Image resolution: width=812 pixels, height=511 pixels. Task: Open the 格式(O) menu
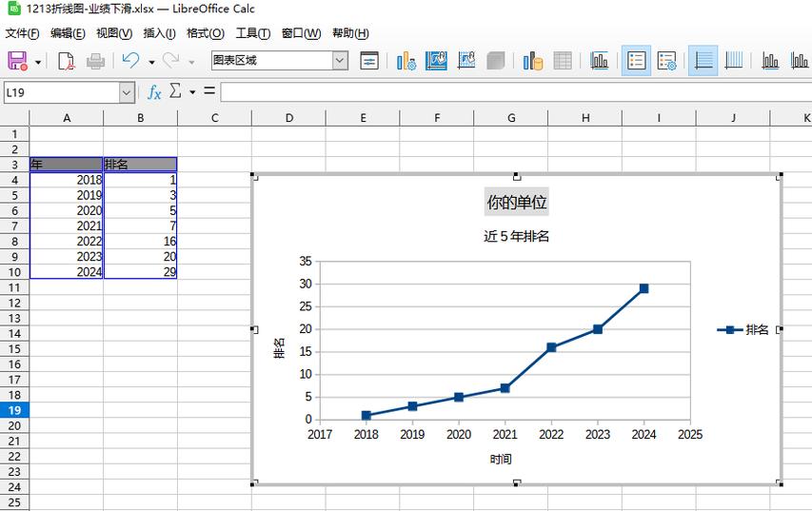206,33
